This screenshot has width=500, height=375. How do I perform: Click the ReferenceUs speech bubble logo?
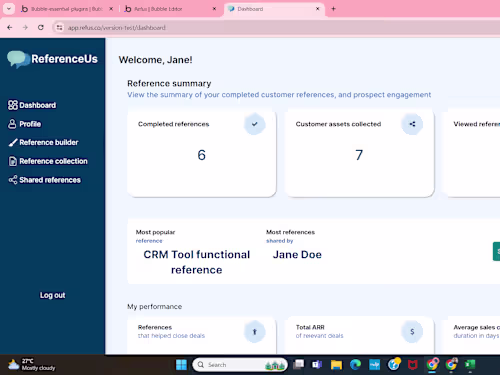[x=18, y=59]
